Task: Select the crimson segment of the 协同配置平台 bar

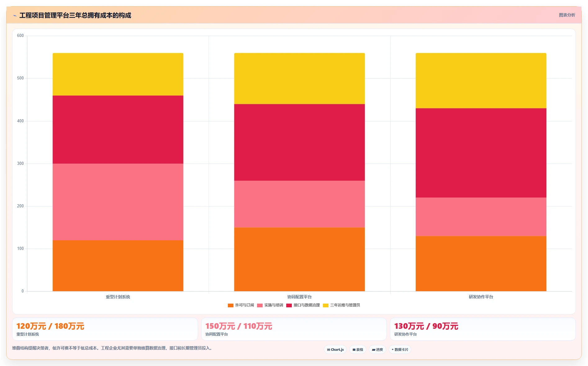Action: pos(299,142)
